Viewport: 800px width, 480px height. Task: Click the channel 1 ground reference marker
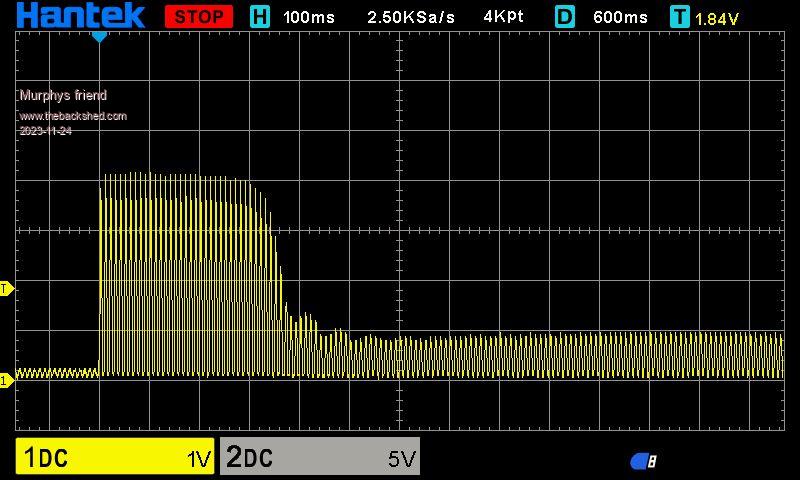[6, 379]
